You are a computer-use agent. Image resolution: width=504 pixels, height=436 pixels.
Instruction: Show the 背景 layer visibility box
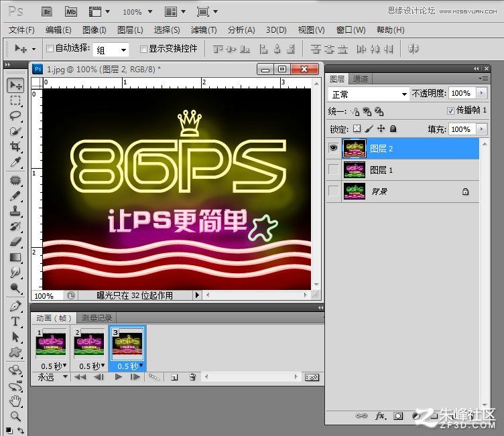[x=334, y=191]
